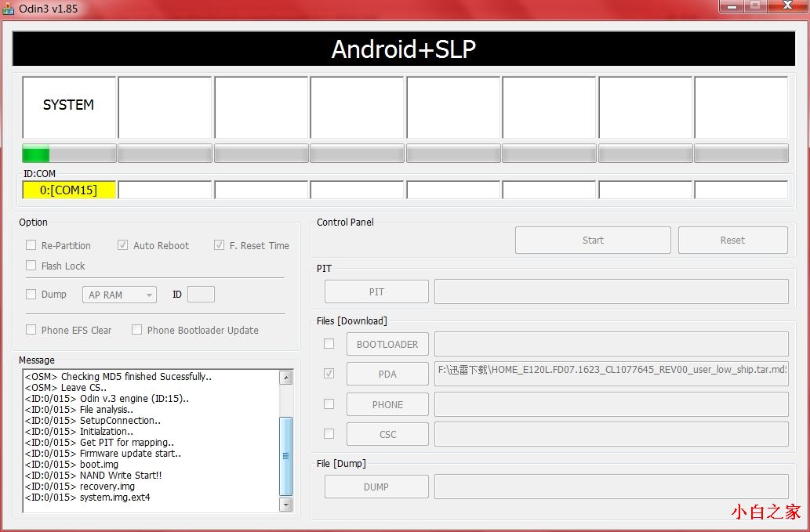Click the Dump ID input field
This screenshot has height=532, width=810.
pyautogui.click(x=201, y=295)
